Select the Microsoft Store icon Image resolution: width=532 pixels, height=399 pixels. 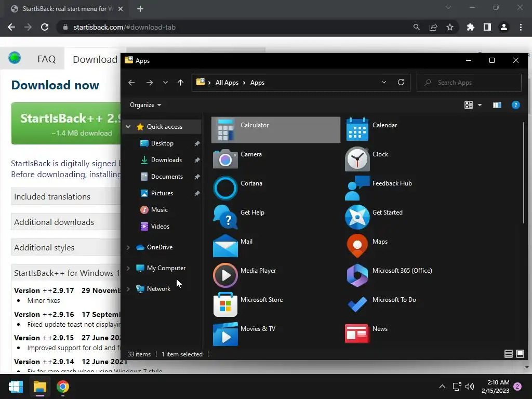225,304
